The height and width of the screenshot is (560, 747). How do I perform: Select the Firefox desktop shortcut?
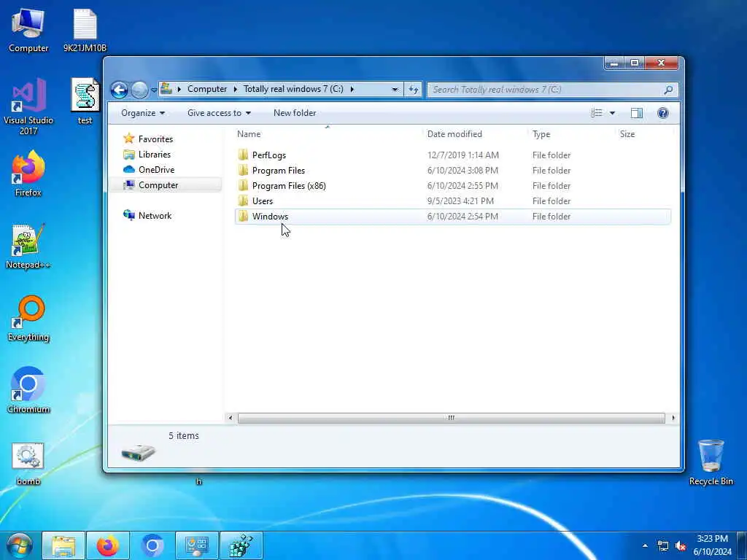tap(28, 174)
